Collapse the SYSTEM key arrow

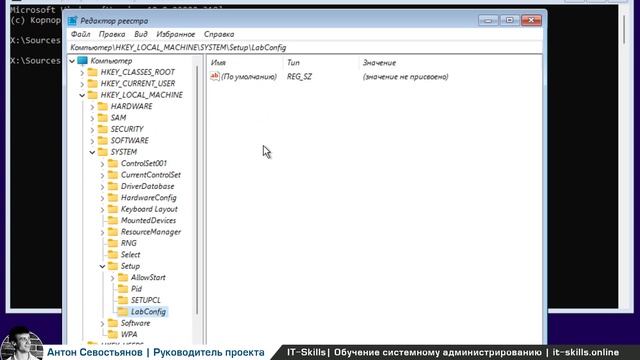92,152
